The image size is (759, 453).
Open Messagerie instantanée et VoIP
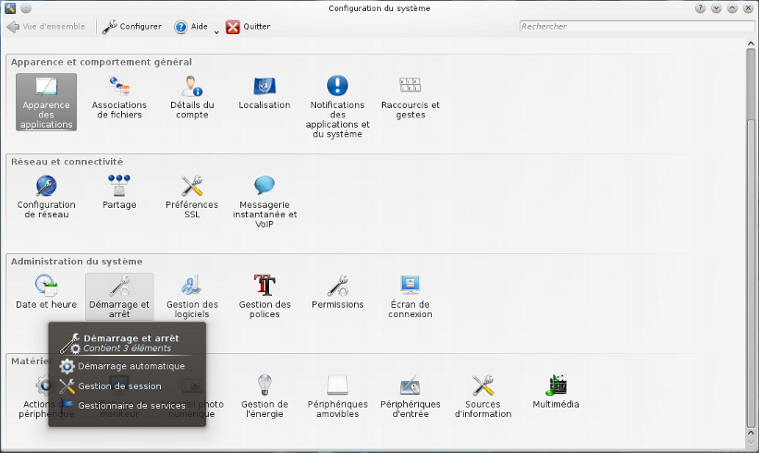click(x=264, y=201)
